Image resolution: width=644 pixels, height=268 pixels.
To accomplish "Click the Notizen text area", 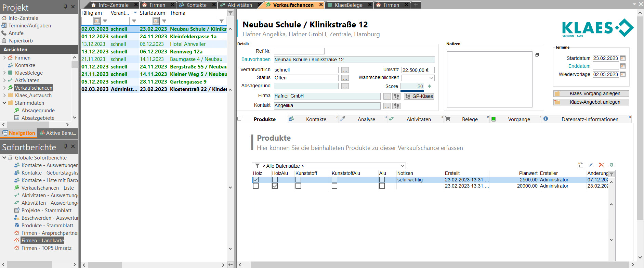I will click(x=489, y=79).
